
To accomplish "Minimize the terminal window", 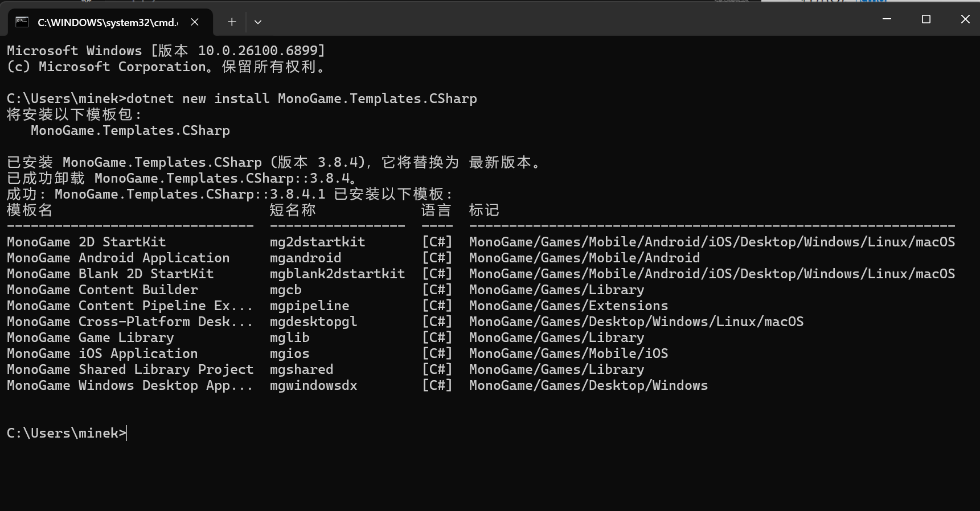I will [887, 19].
